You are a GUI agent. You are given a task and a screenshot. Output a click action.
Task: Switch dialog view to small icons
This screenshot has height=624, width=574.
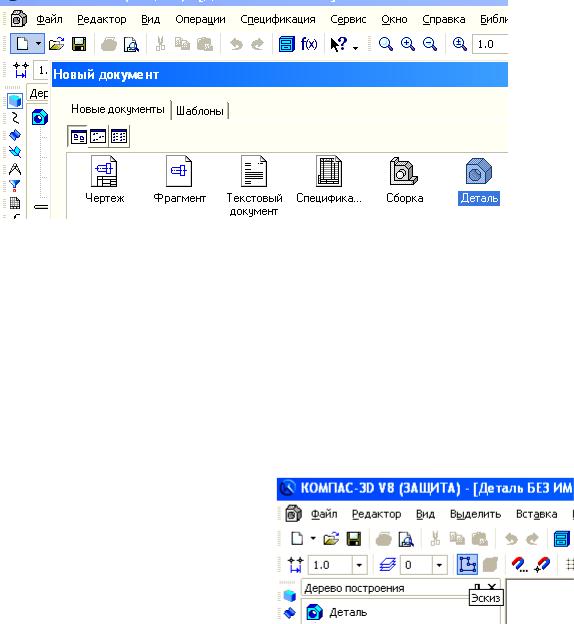pyautogui.click(x=98, y=137)
